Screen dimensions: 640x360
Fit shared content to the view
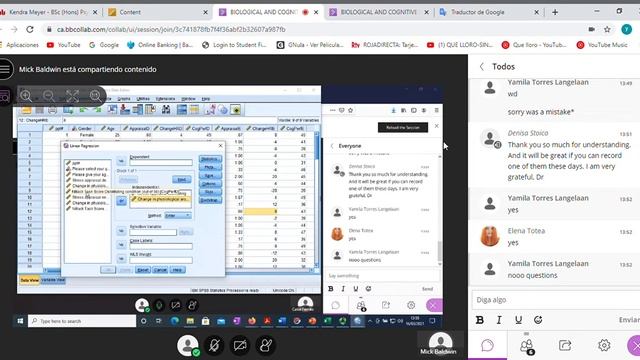(x=72, y=96)
